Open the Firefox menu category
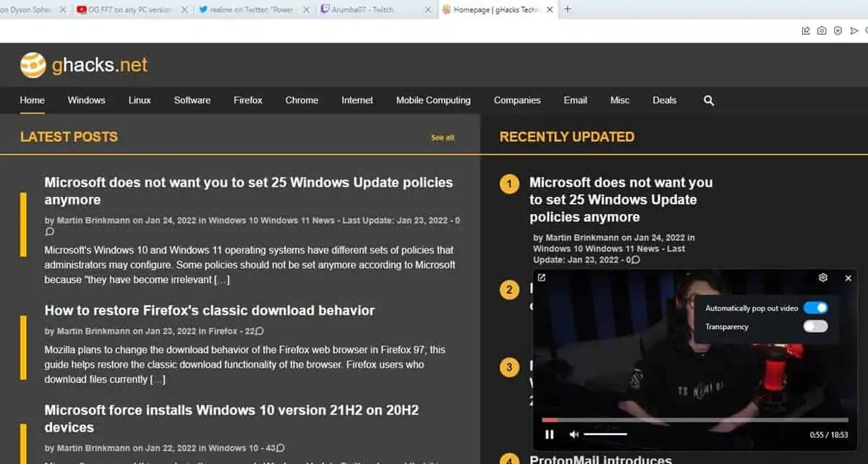The width and height of the screenshot is (868, 464). click(247, 101)
